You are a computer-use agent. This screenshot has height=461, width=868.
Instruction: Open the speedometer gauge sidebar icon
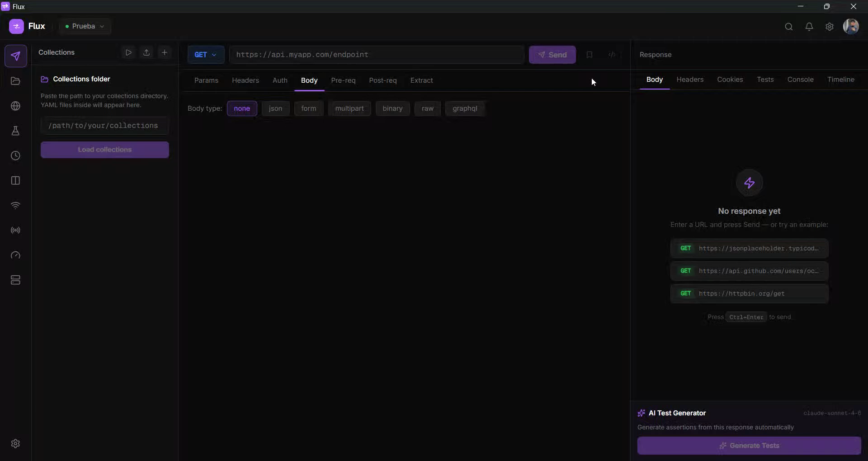pos(15,255)
